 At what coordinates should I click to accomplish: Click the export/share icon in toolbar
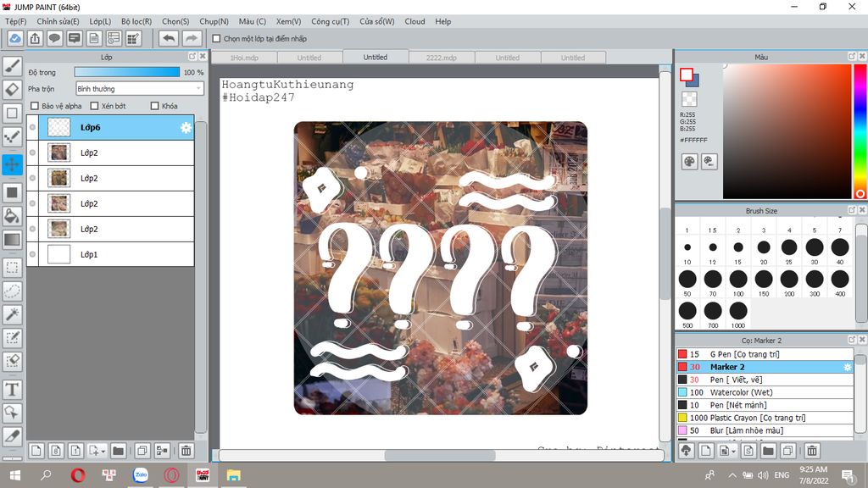pos(35,39)
